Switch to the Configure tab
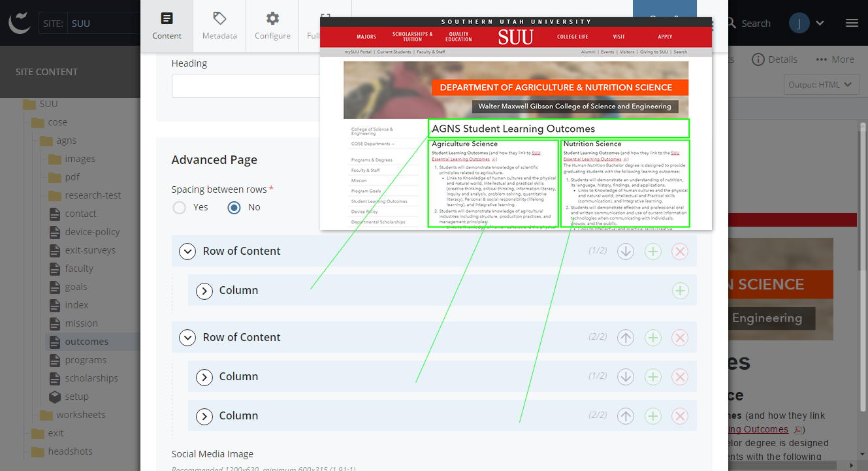 point(272,26)
